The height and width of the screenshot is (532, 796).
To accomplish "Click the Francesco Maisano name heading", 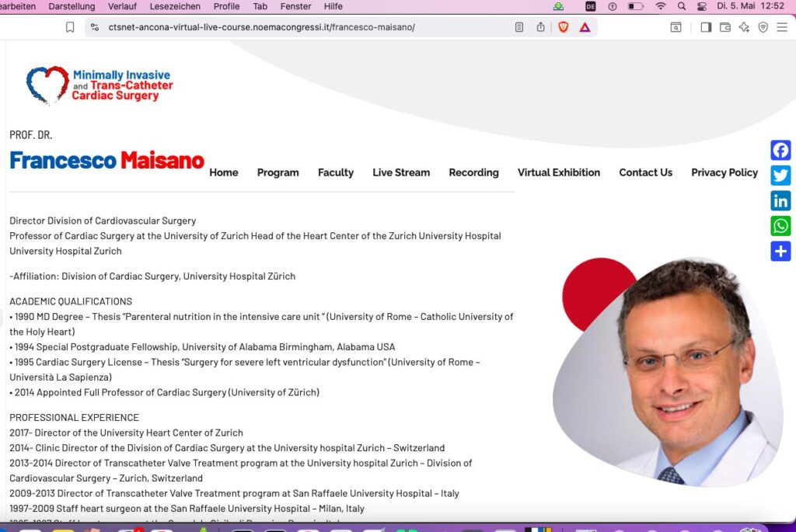I will click(106, 160).
